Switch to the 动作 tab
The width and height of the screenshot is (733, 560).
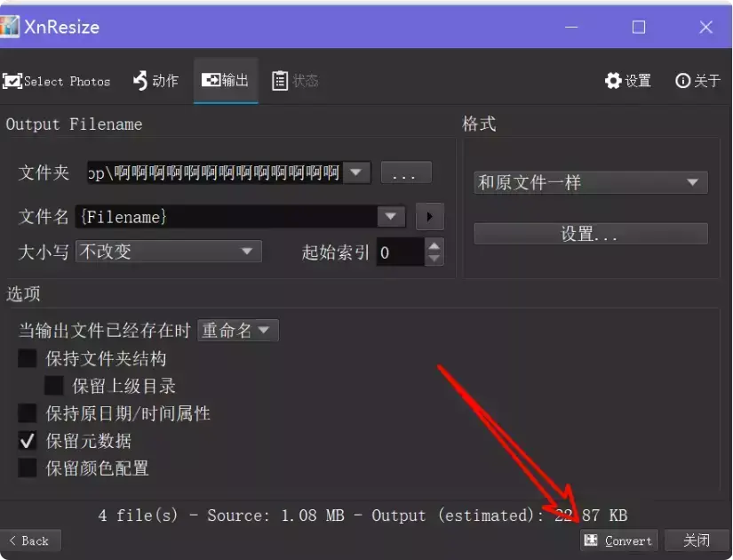point(156,80)
